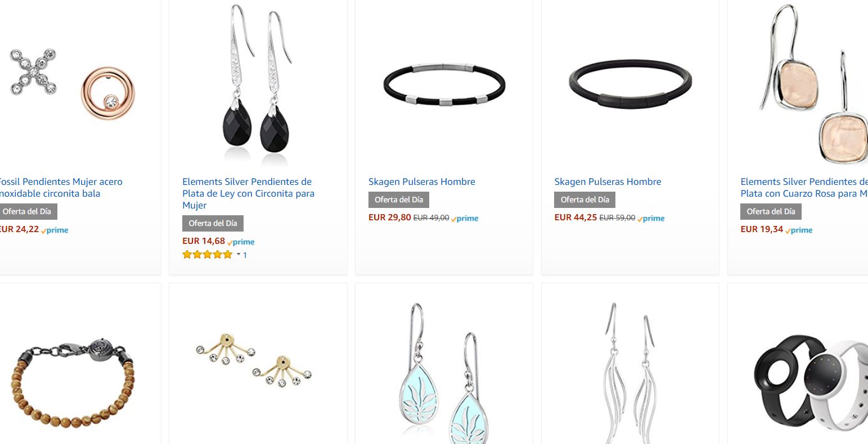Open the brown beaded bracelet image
Image resolution: width=868 pixels, height=444 pixels.
(72, 388)
